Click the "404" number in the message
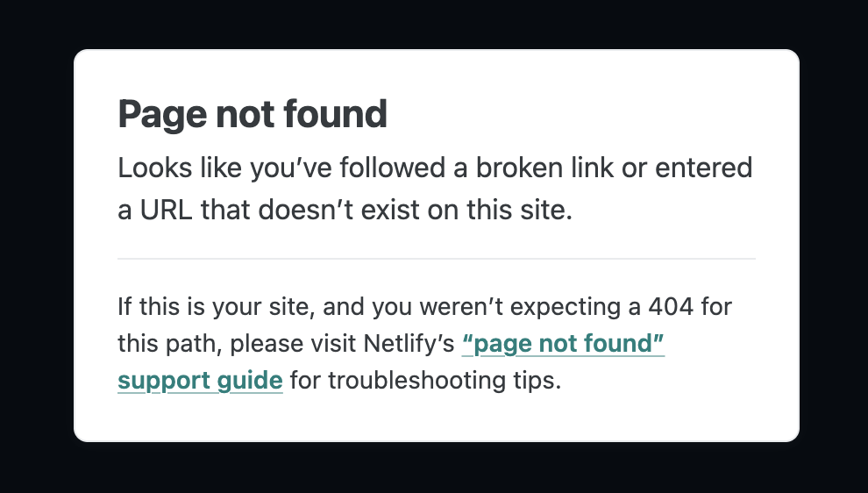This screenshot has height=493, width=868. [671, 306]
